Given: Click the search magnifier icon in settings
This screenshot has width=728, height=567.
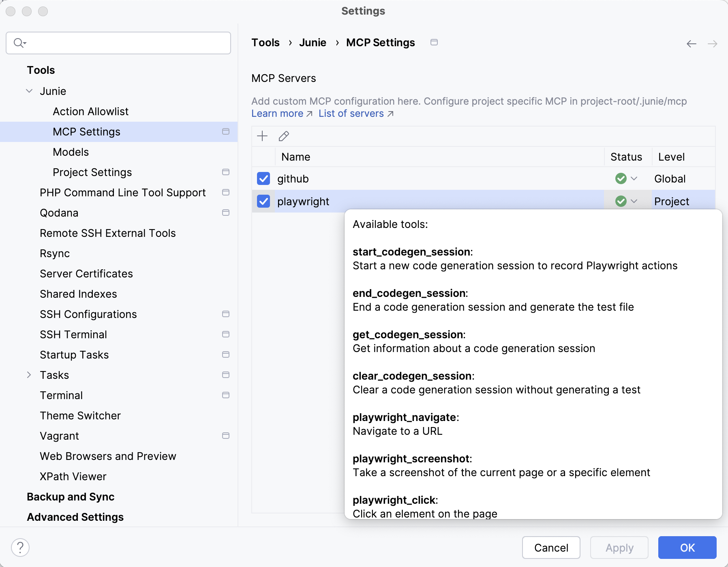Looking at the screenshot, I should click(x=19, y=43).
